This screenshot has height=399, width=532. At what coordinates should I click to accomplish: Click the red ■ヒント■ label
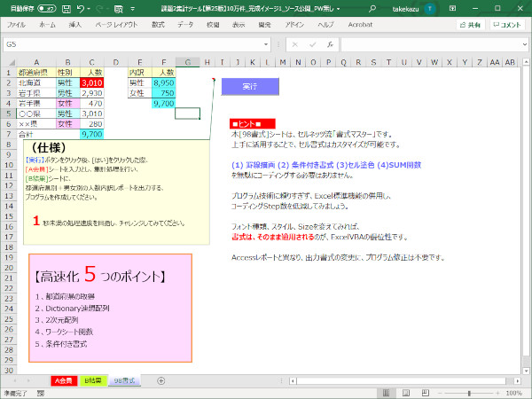pos(252,124)
